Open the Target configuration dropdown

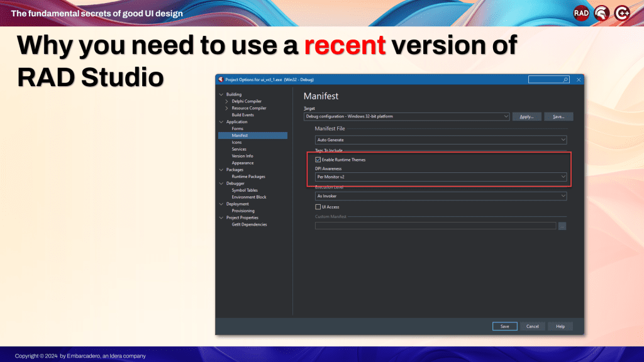pyautogui.click(x=407, y=116)
